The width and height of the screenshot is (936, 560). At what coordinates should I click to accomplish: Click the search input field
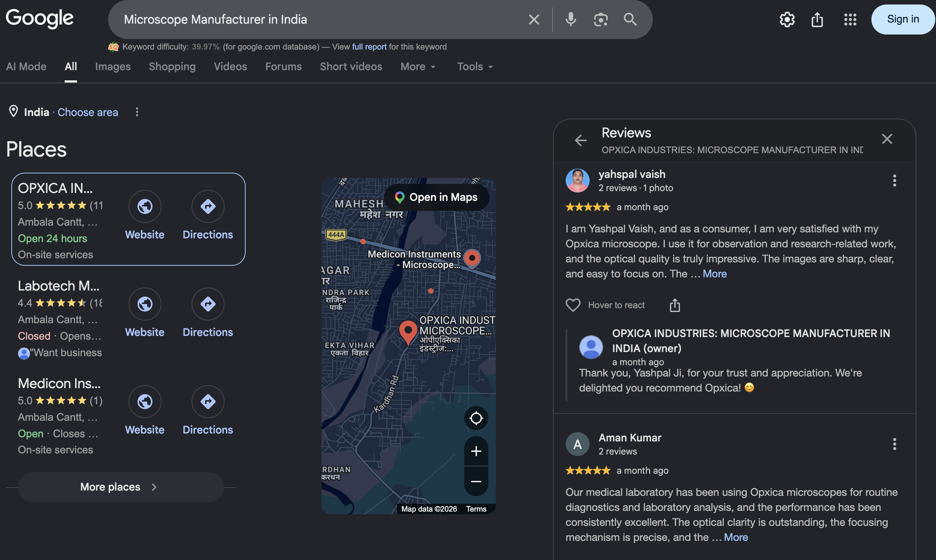(321, 20)
